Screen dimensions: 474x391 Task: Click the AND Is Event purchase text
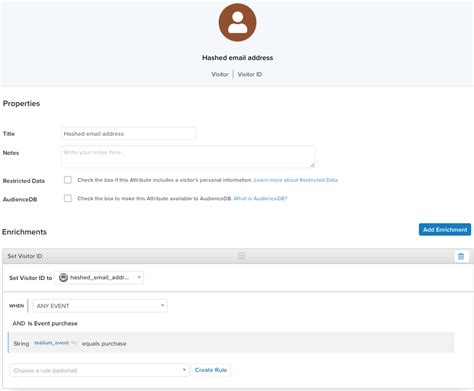[x=45, y=323]
